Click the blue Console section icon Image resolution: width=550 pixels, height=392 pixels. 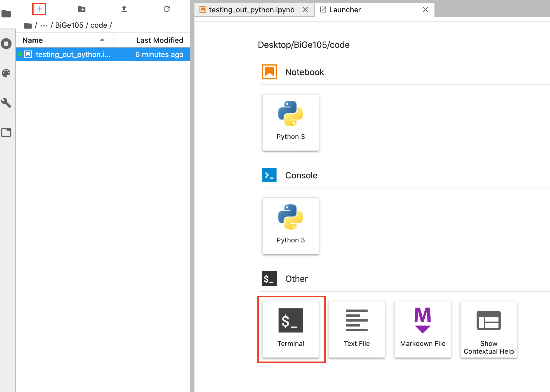tap(269, 175)
